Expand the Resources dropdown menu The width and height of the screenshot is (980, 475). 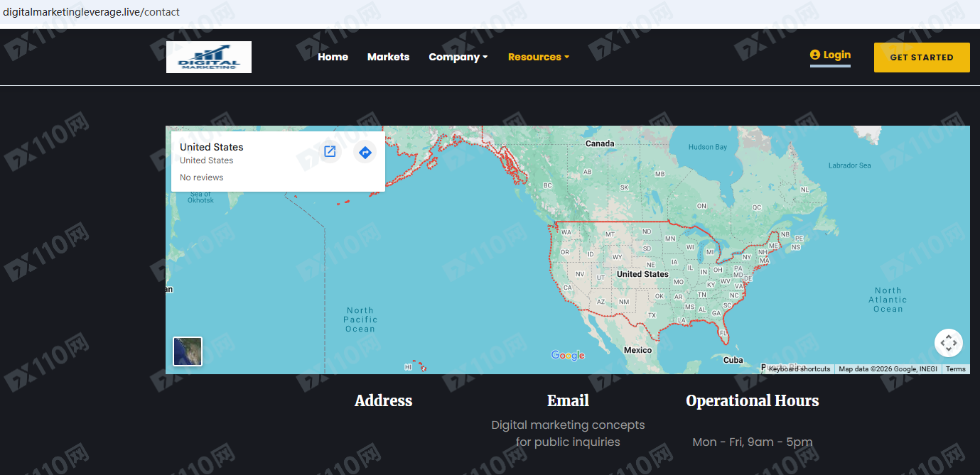[x=539, y=57]
